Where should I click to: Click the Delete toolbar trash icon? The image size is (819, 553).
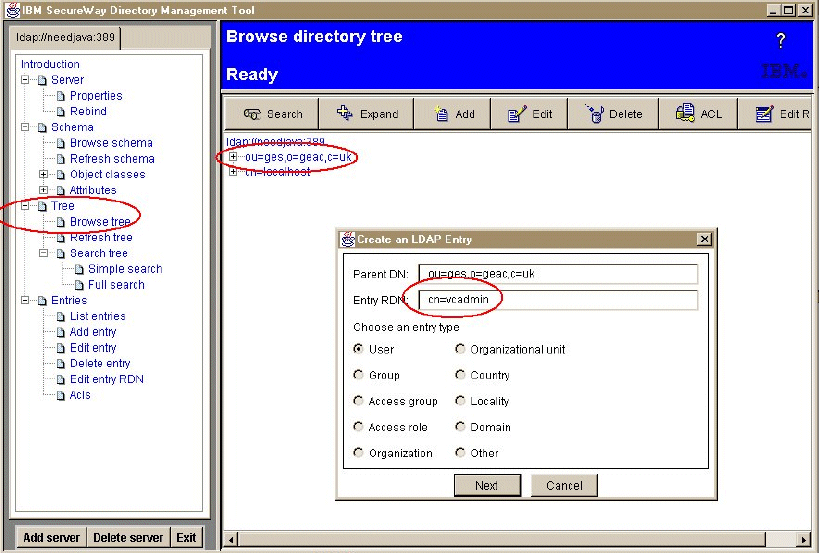click(594, 113)
